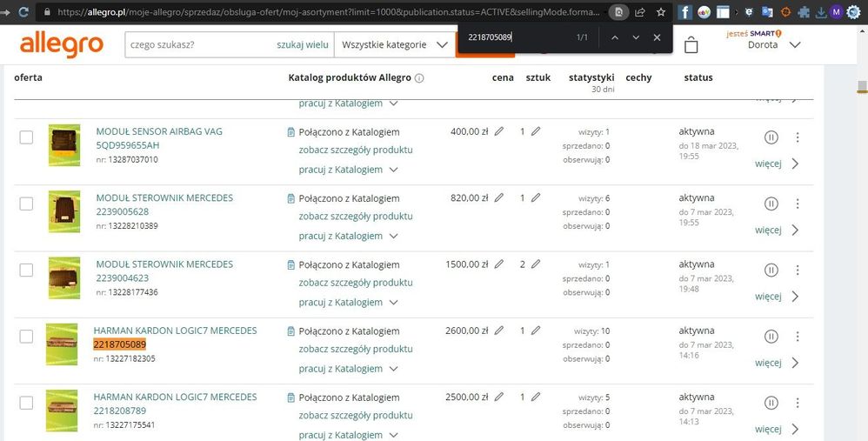This screenshot has height=441, width=868.
Task: Open the Wszystkie kategorie dropdown
Action: coord(394,44)
